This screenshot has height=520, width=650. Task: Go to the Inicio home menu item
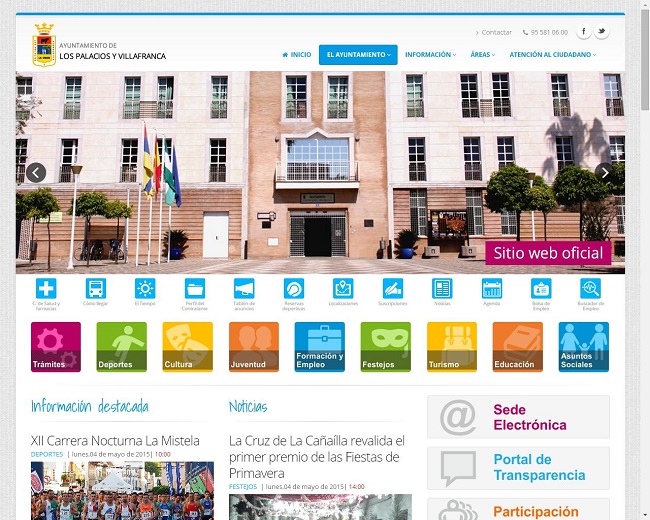click(x=297, y=55)
